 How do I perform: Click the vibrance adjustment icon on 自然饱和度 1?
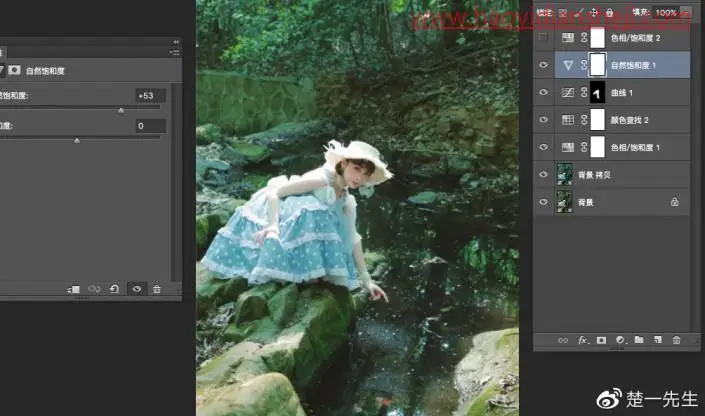coord(568,66)
